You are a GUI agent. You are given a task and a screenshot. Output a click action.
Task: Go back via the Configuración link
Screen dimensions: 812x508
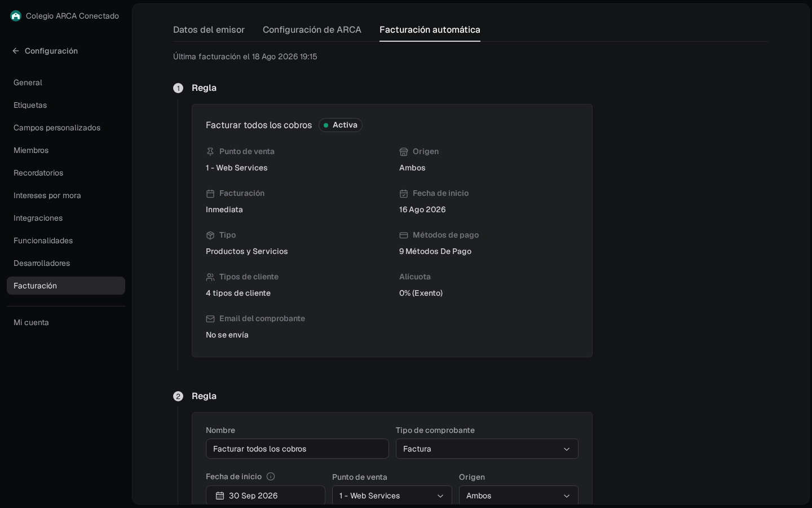point(51,51)
